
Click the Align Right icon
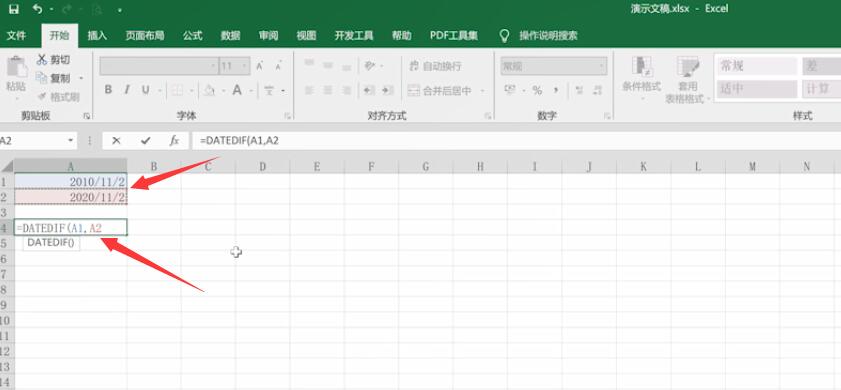click(346, 90)
